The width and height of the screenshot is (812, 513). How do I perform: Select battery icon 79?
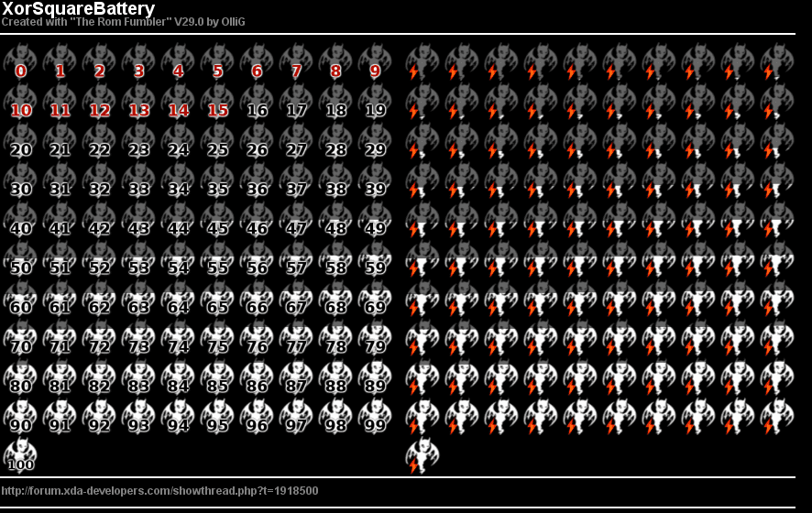375,337
